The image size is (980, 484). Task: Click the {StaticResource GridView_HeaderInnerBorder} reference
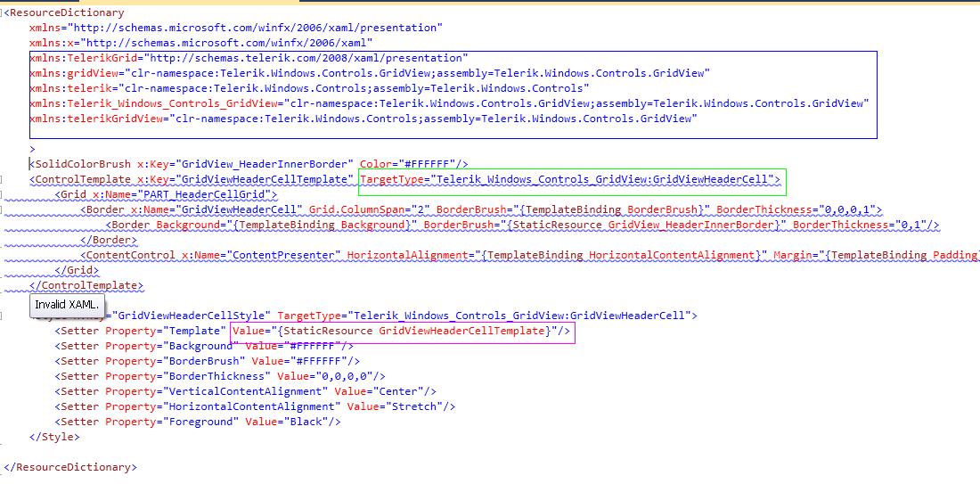point(644,225)
